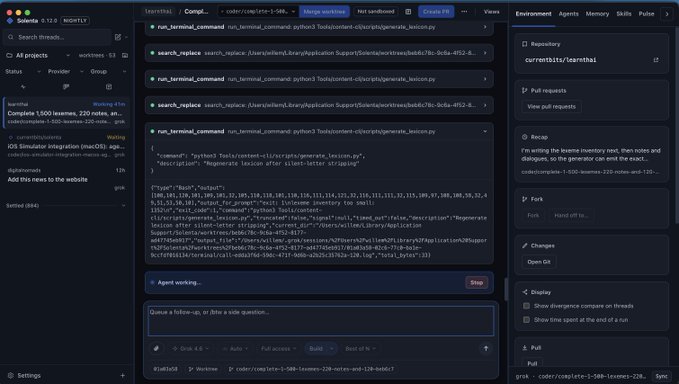Click the Open Git button
679x384 pixels.
(x=539, y=262)
